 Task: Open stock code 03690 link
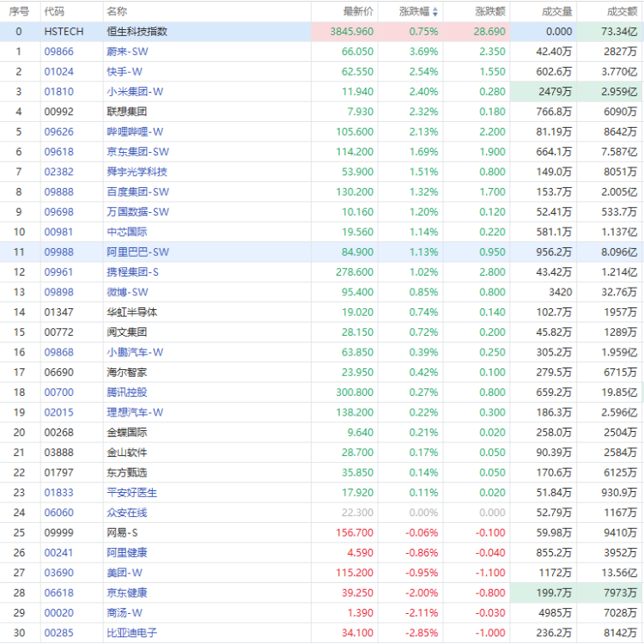58,573
